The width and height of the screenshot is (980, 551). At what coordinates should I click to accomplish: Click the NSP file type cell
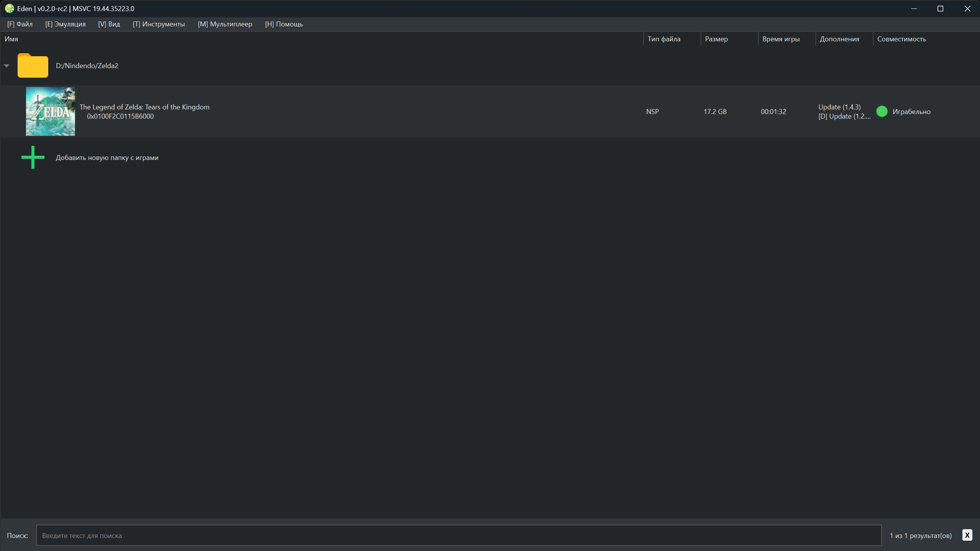click(x=653, y=112)
